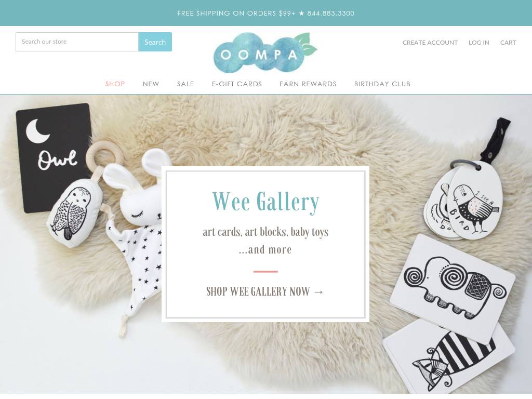The width and height of the screenshot is (532, 399).
Task: Click the phone number 844.883.3300
Action: click(x=331, y=13)
